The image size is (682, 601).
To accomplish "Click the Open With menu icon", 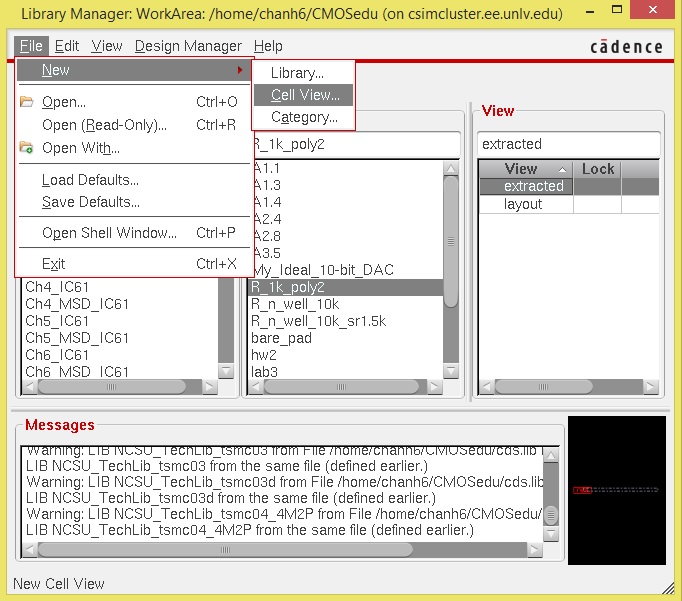I will coord(27,148).
